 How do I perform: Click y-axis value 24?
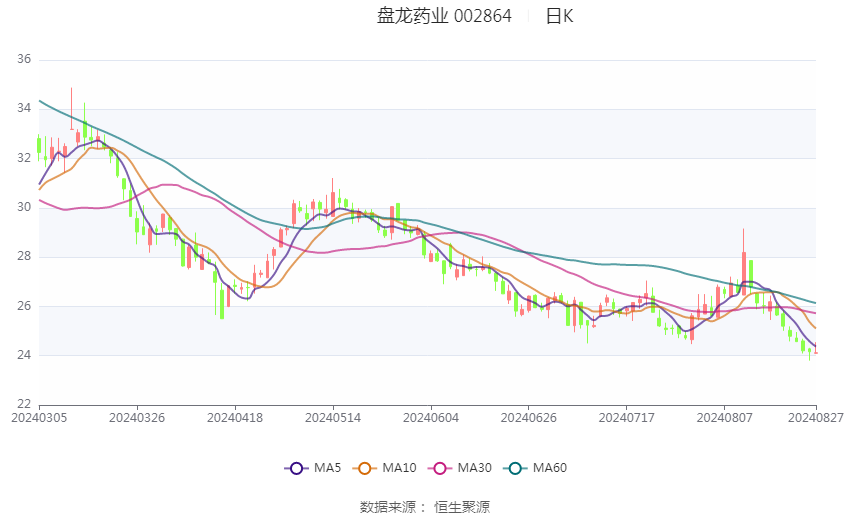click(x=24, y=355)
